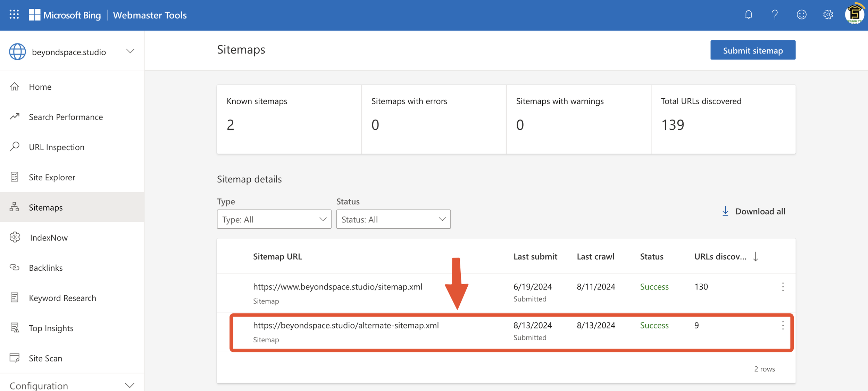The width and height of the screenshot is (868, 391).
Task: Open the help question mark icon
Action: point(775,15)
